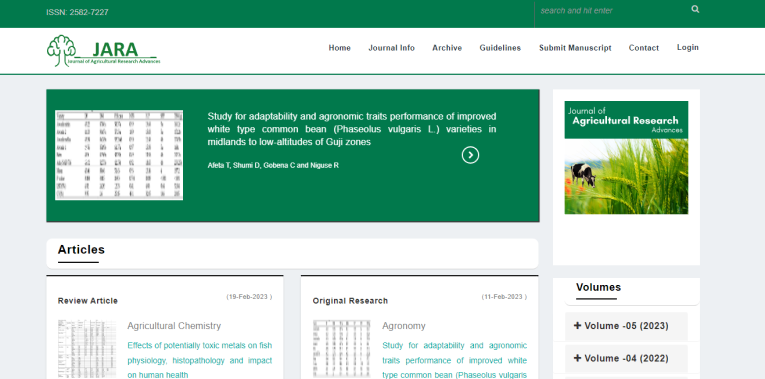Open banner article title about white common bean

(x=351, y=129)
